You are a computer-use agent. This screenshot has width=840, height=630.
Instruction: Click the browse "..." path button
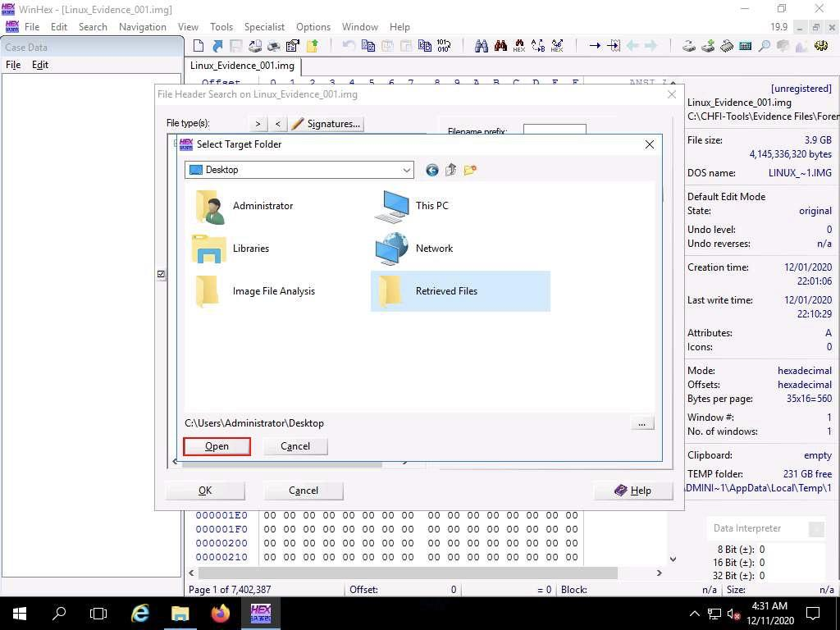coord(641,424)
